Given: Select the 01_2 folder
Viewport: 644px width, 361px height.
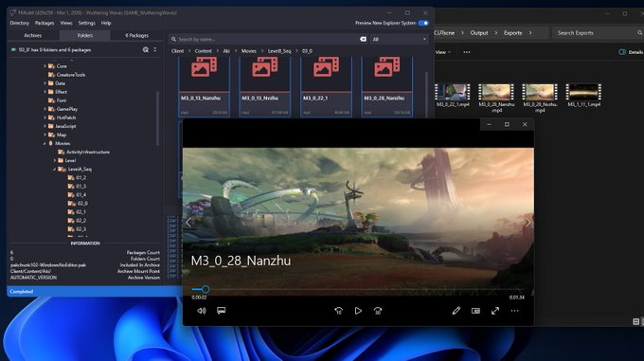Looking at the screenshot, I should pyautogui.click(x=77, y=178).
